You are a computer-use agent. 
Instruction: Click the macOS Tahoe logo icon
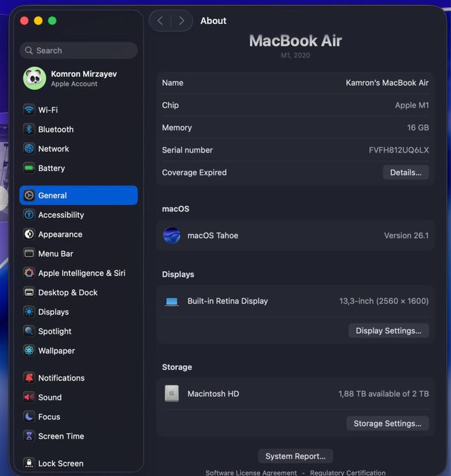point(172,235)
